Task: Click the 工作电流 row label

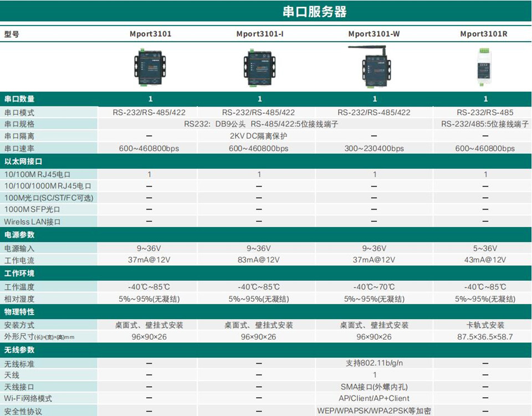Action: (x=19, y=261)
